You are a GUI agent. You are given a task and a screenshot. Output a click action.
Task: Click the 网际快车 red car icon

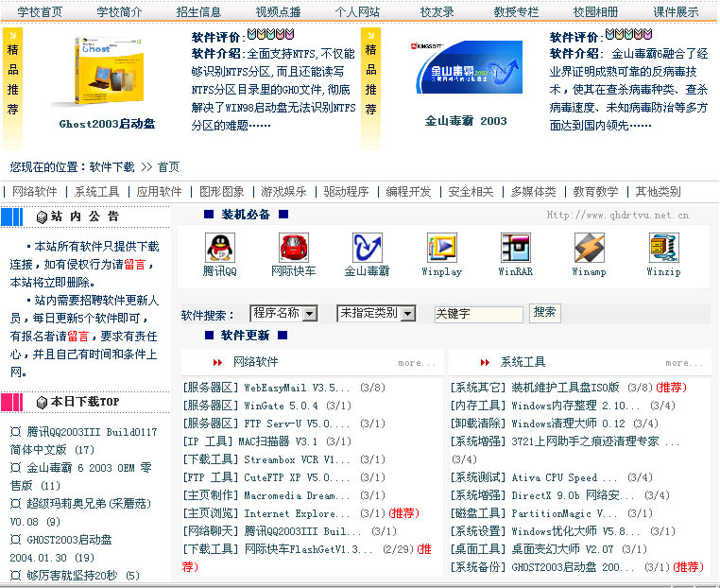tap(294, 248)
